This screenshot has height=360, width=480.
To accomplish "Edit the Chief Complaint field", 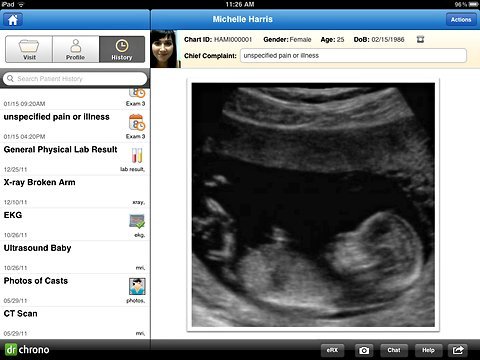I will click(353, 56).
